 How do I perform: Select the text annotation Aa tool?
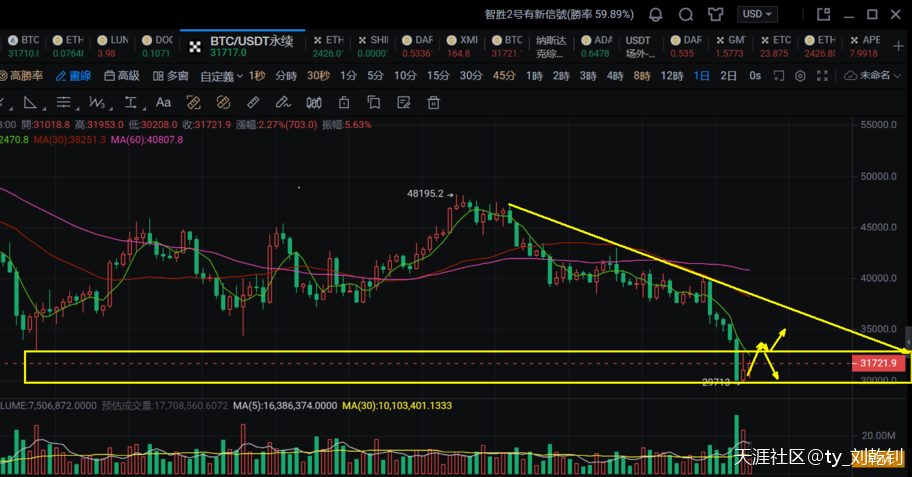click(164, 102)
